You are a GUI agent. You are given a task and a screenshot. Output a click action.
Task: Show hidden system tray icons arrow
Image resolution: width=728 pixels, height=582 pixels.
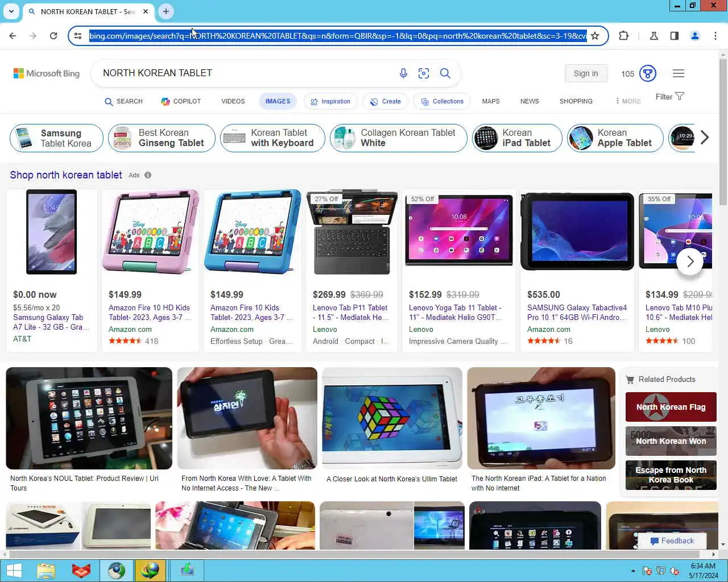point(633,571)
